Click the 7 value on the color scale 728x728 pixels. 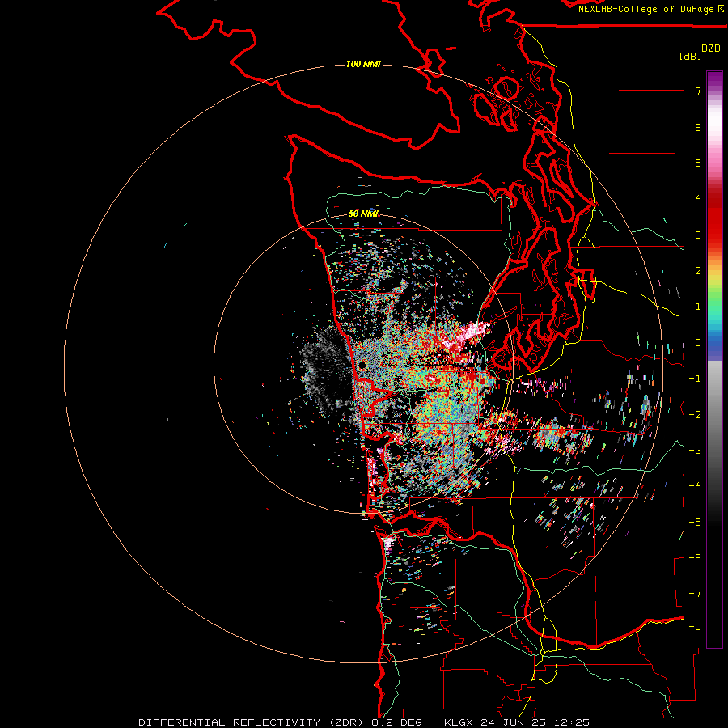(698, 91)
